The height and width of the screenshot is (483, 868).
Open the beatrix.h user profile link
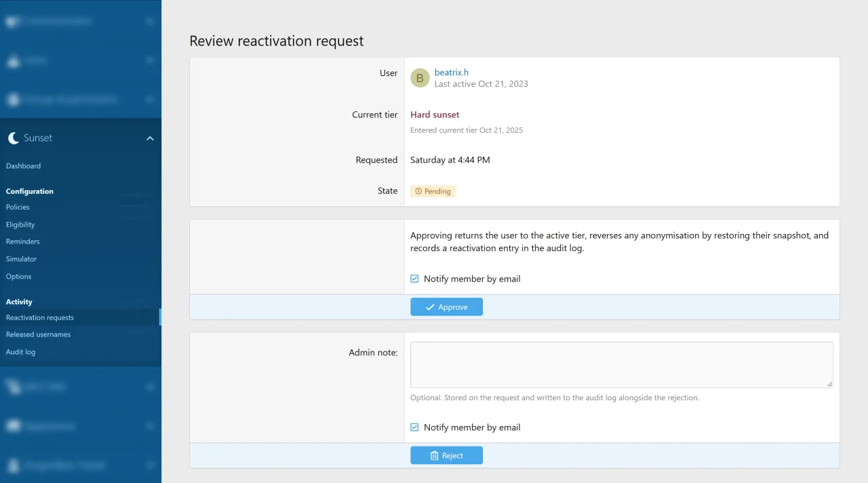[452, 73]
